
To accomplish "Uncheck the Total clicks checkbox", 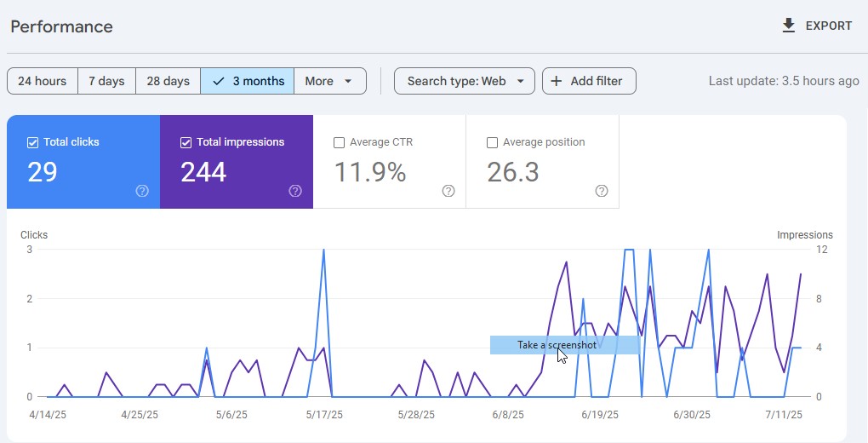I will 32,142.
